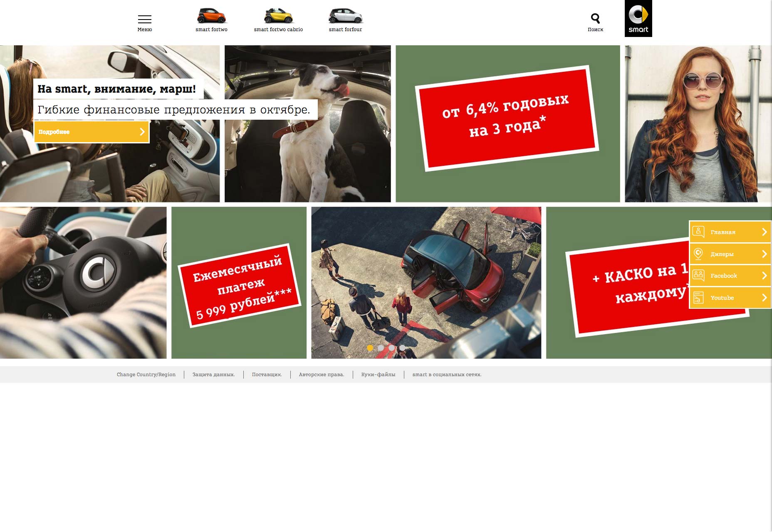Open Поставщик footer link
The height and width of the screenshot is (532, 772).
click(x=267, y=374)
